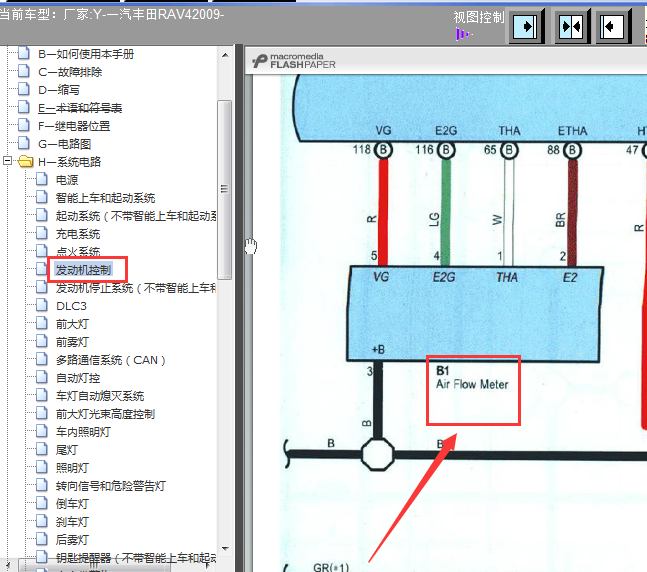The width and height of the screenshot is (647, 572).
Task: Click the page icon beside 刹车灯
Action: pyautogui.click(x=41, y=521)
